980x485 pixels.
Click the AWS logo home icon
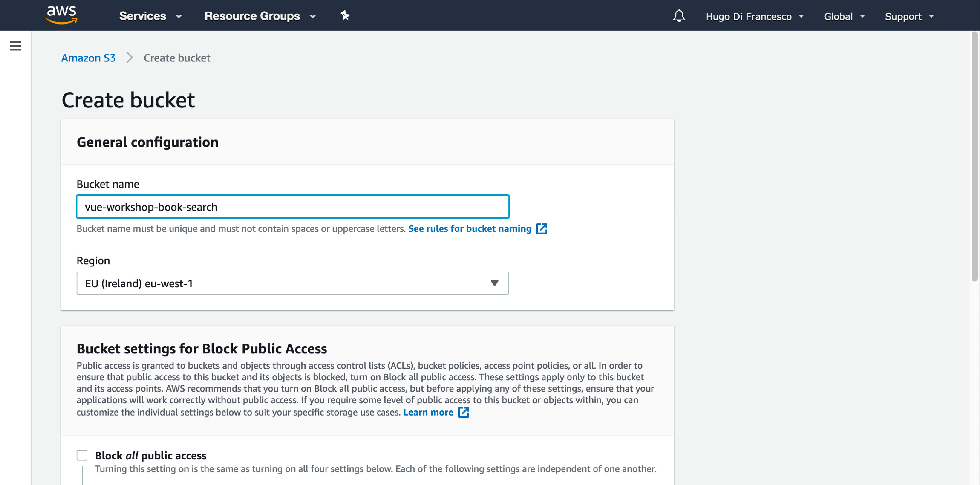click(62, 15)
